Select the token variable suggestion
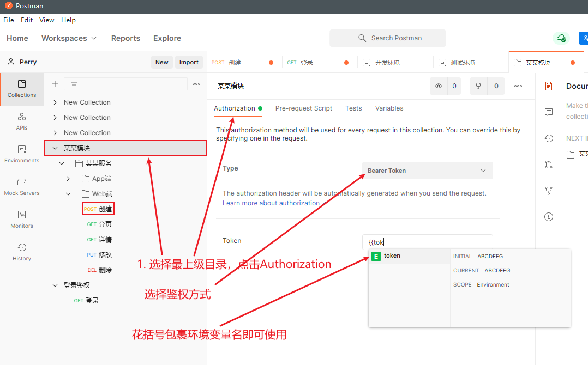 click(410, 256)
